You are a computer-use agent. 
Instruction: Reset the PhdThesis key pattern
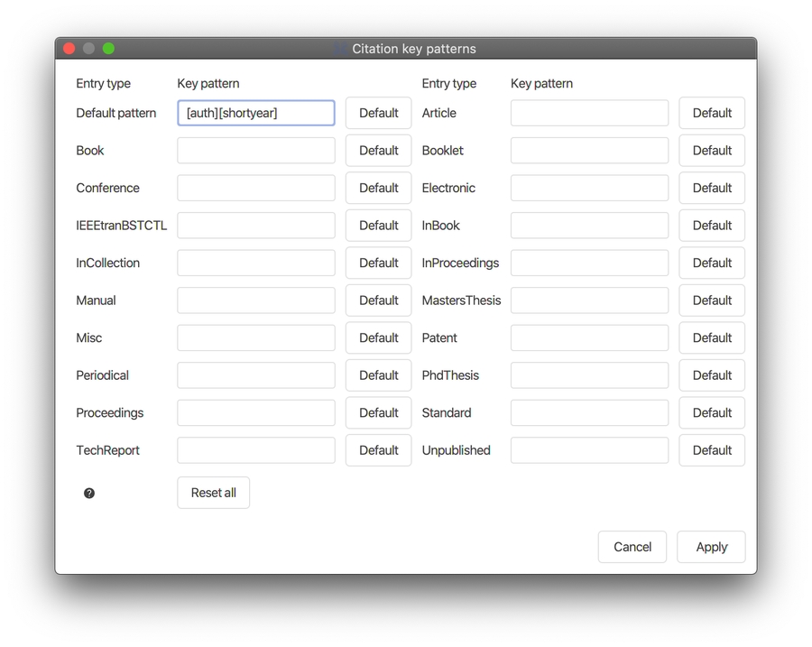pos(711,375)
